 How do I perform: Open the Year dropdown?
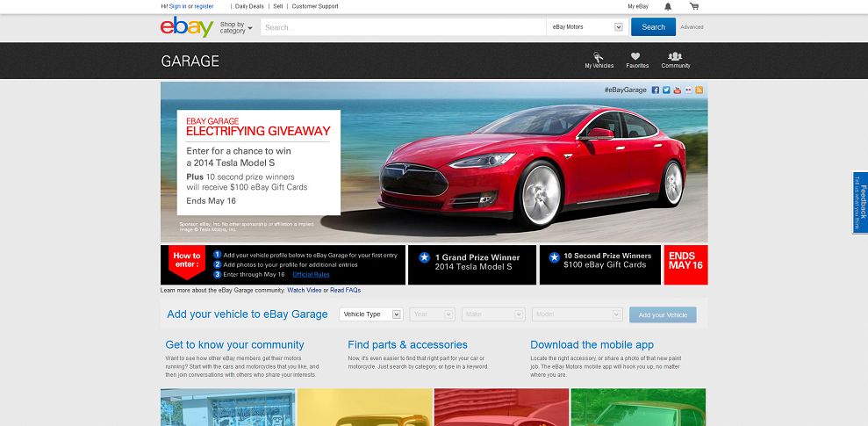(x=433, y=314)
